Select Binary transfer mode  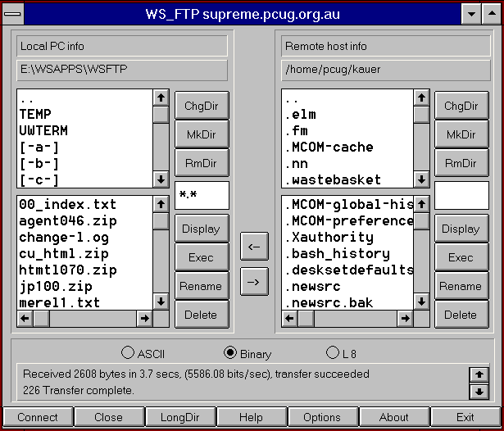click(x=247, y=353)
